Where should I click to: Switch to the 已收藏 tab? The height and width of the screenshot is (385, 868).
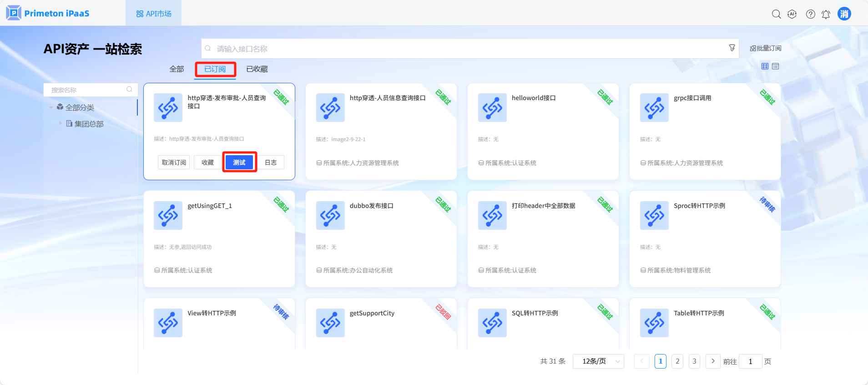(257, 69)
